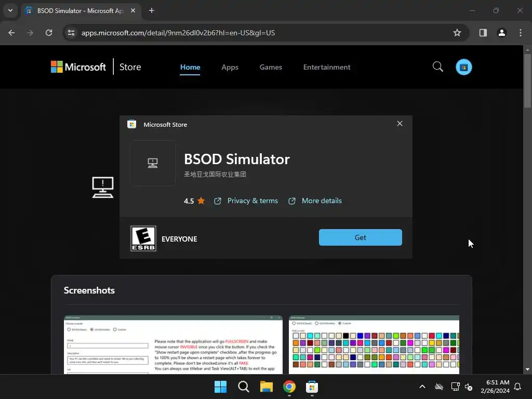Switch to the Apps tab
The height and width of the screenshot is (399, 532).
point(230,67)
